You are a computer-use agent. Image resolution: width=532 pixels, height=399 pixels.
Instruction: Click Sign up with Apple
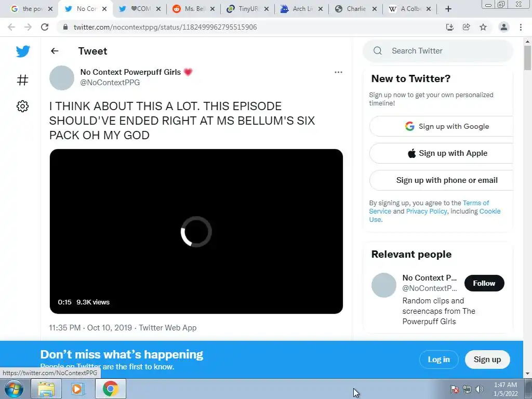(442, 153)
